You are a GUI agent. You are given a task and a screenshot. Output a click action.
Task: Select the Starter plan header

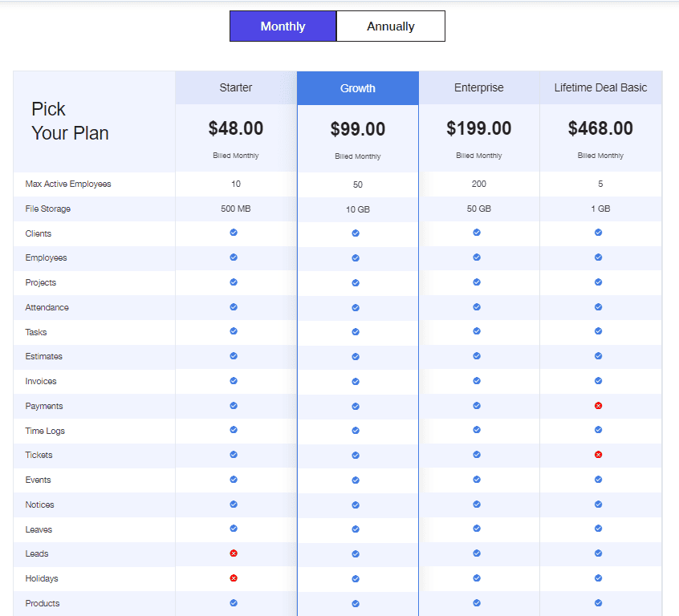coord(236,87)
